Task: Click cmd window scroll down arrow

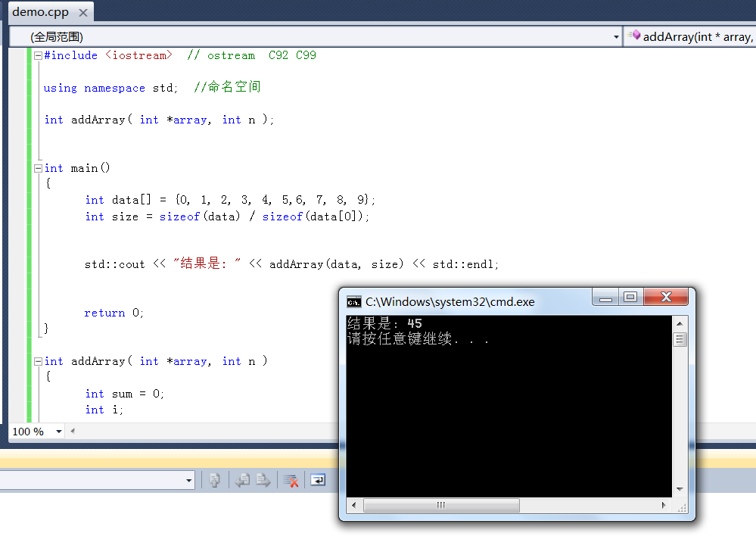Action: (680, 489)
